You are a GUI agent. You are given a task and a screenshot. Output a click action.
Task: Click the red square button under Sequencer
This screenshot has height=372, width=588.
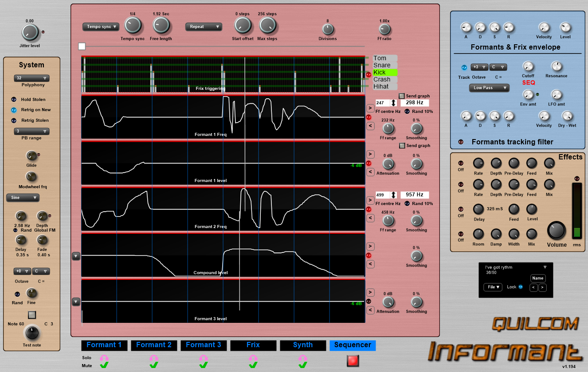tap(353, 360)
